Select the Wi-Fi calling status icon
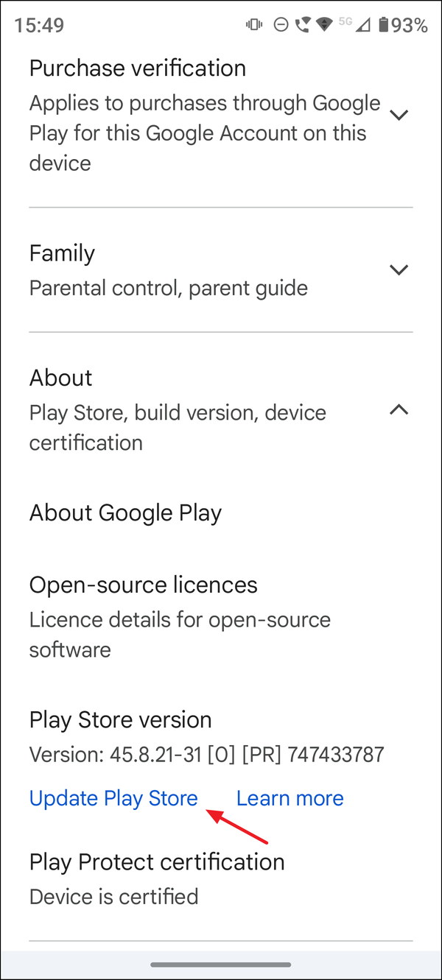 (304, 24)
